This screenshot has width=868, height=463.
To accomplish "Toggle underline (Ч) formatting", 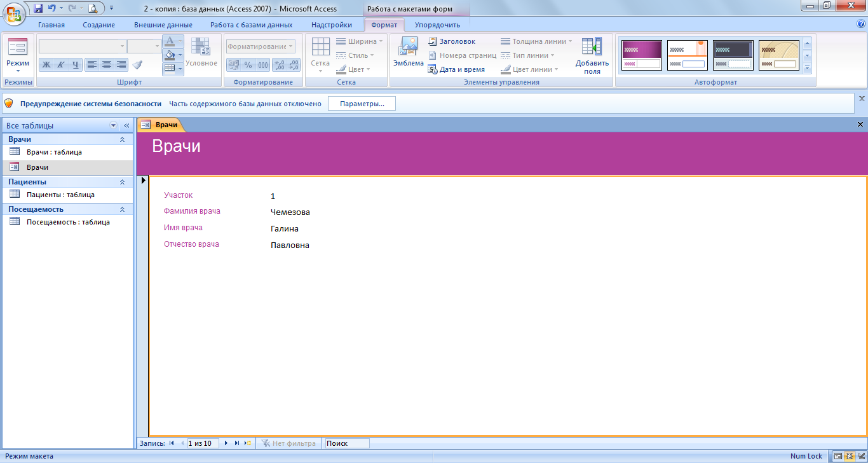I will tap(76, 64).
